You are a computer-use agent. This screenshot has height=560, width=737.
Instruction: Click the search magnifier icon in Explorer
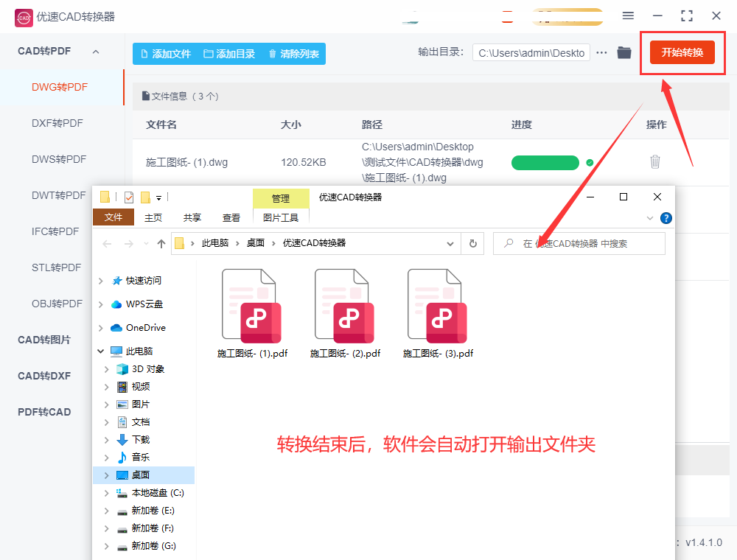(x=509, y=243)
